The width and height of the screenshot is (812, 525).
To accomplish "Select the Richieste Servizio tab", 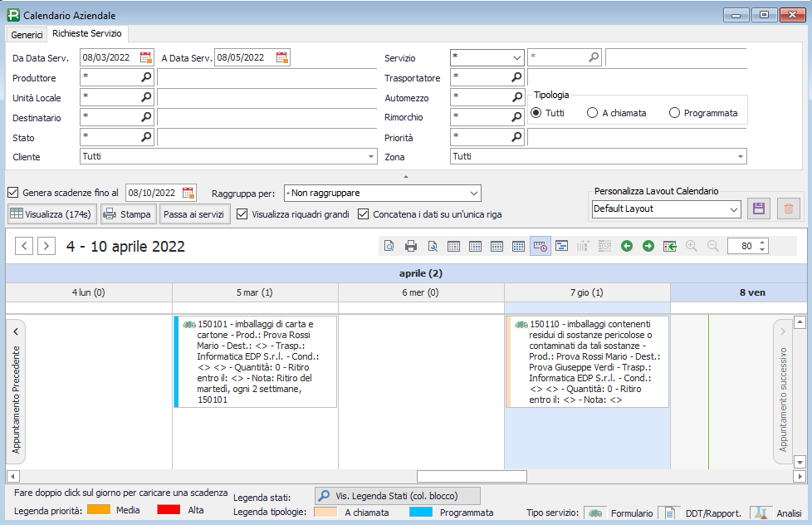I will click(x=86, y=33).
